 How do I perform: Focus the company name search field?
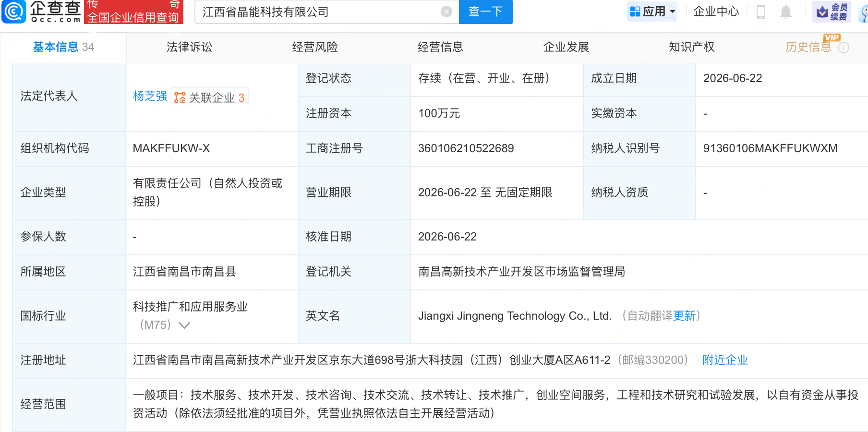[x=319, y=12]
